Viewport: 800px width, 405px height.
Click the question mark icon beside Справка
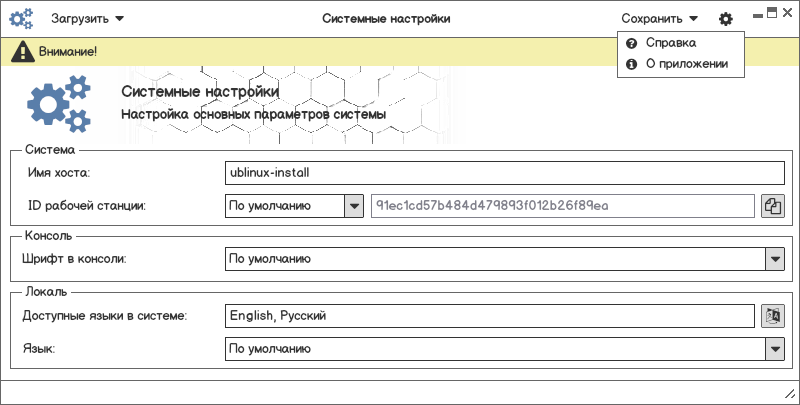(632, 43)
